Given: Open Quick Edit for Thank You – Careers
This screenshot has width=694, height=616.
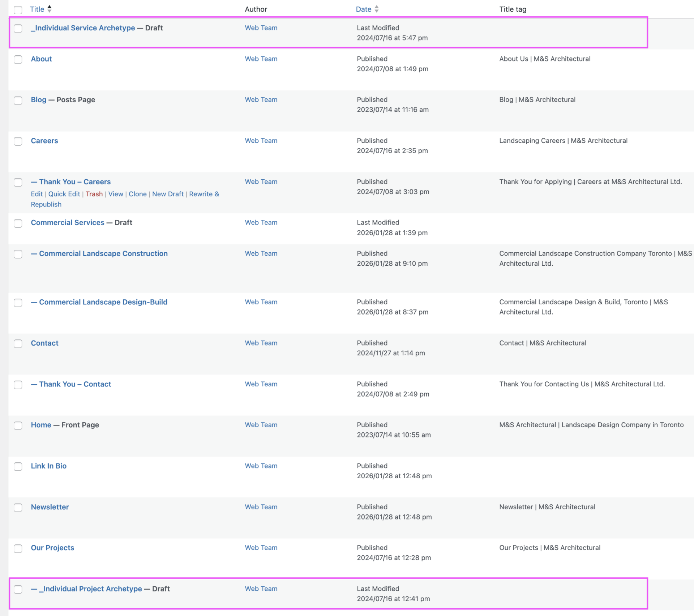Looking at the screenshot, I should (64, 194).
